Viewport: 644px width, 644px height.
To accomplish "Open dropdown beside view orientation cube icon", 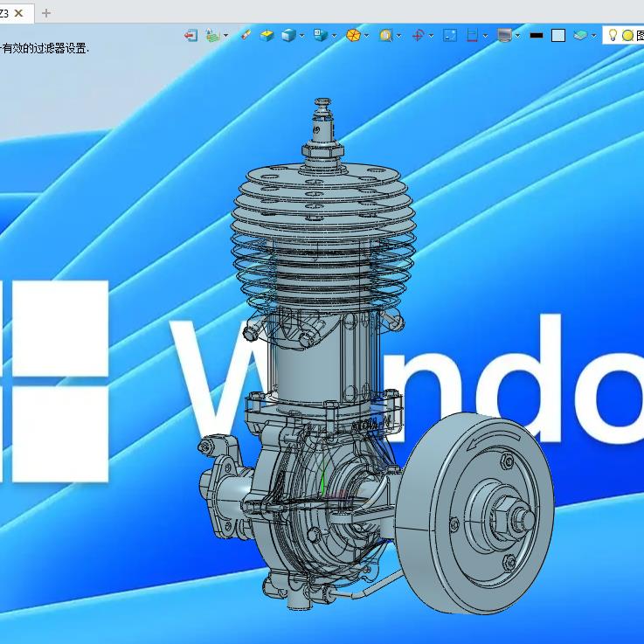I will click(x=334, y=36).
